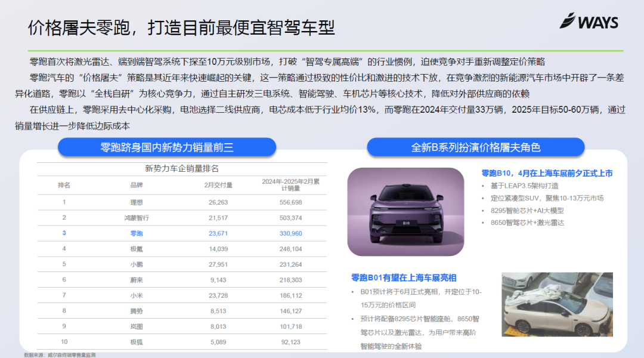This screenshot has height=358, width=644.
Task: Select the brand cell 极氪
Action: pos(137,249)
